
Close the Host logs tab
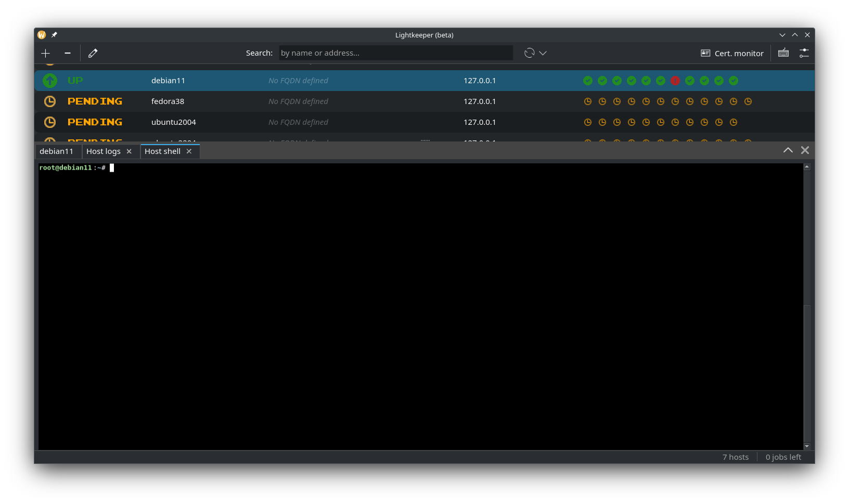point(130,151)
